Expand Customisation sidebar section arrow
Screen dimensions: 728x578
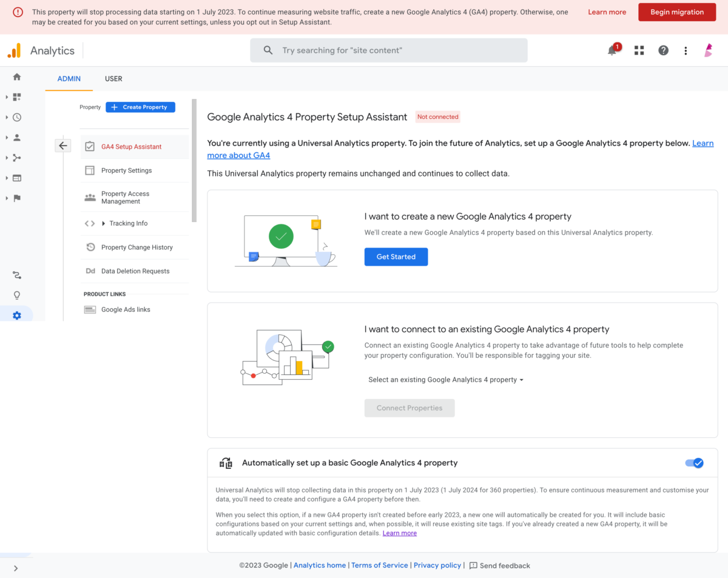click(7, 97)
